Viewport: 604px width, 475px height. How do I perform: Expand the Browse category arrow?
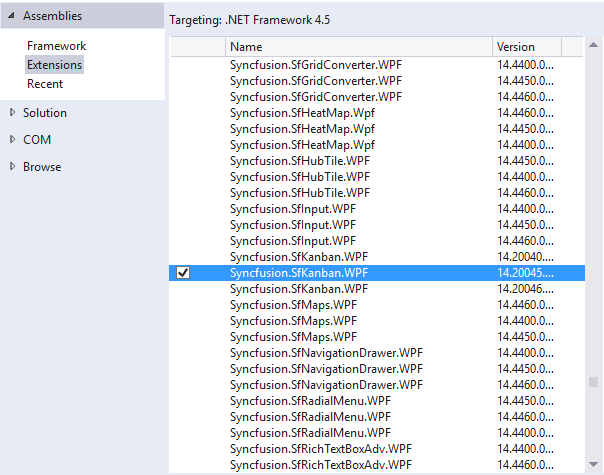pyautogui.click(x=12, y=167)
